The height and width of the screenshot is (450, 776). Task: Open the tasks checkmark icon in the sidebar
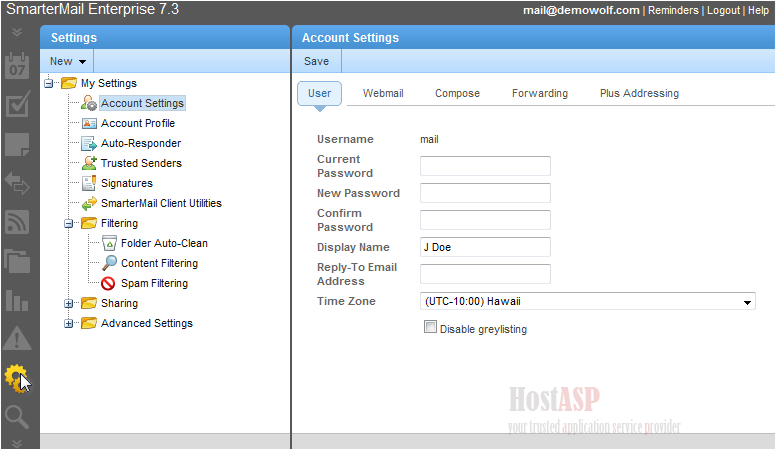click(17, 104)
